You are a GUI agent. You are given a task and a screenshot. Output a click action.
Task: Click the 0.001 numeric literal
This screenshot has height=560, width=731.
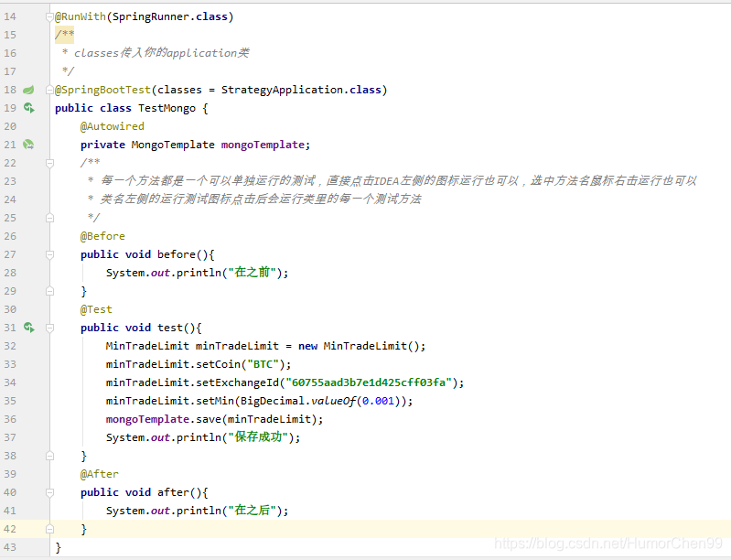pyautogui.click(x=378, y=401)
